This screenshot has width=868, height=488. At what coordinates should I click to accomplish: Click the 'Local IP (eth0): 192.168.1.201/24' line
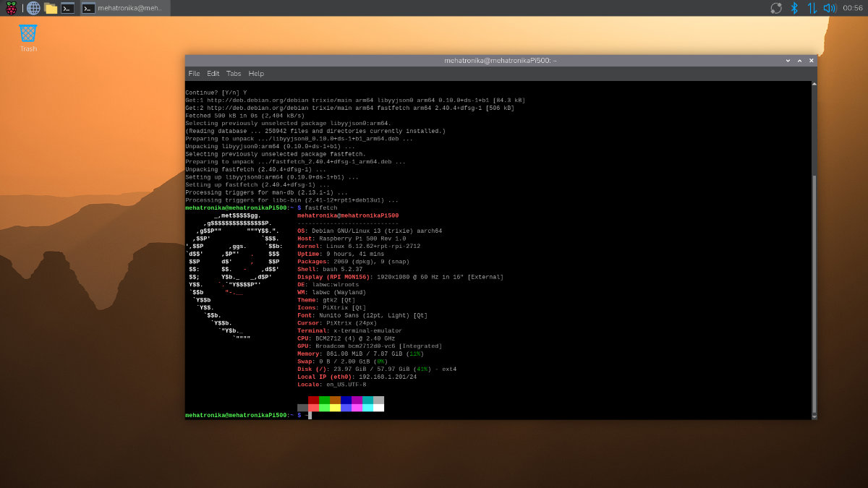point(357,377)
